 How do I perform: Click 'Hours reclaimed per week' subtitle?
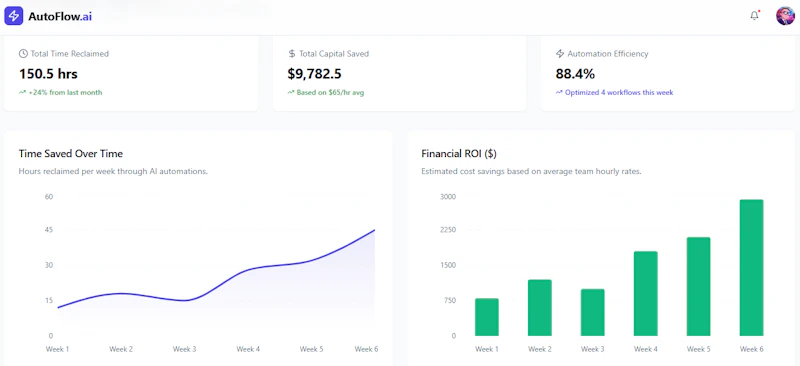(113, 172)
